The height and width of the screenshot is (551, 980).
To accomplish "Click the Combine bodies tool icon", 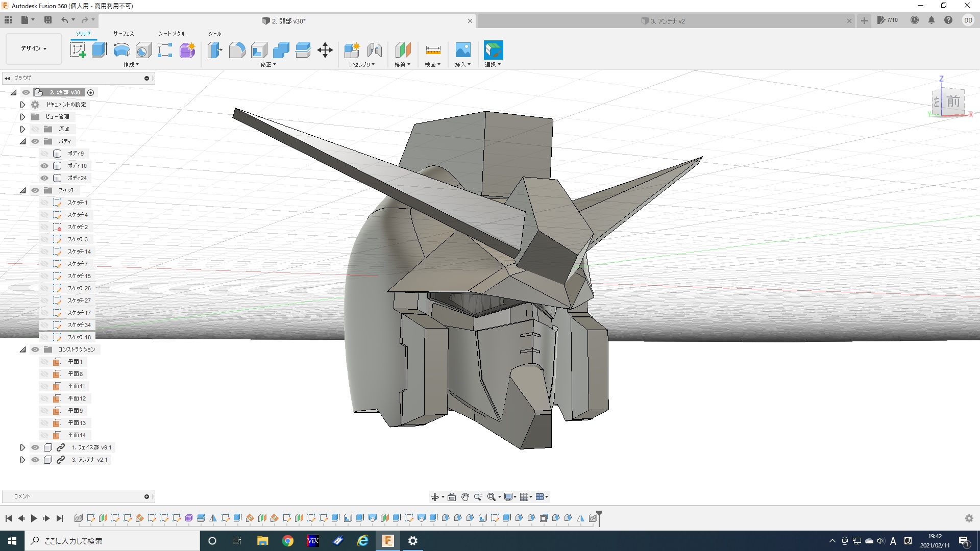I will coord(281,50).
